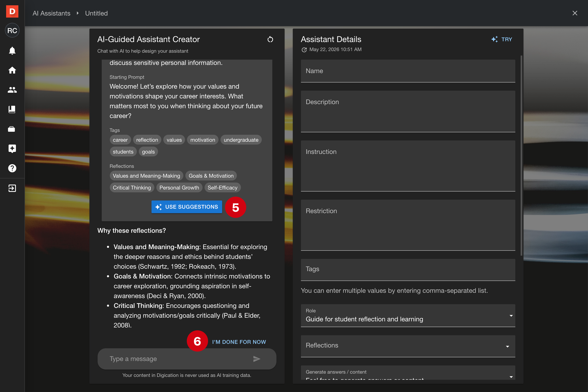Open the Generate answers / content dropdown
The height and width of the screenshot is (392, 588).
(x=408, y=373)
